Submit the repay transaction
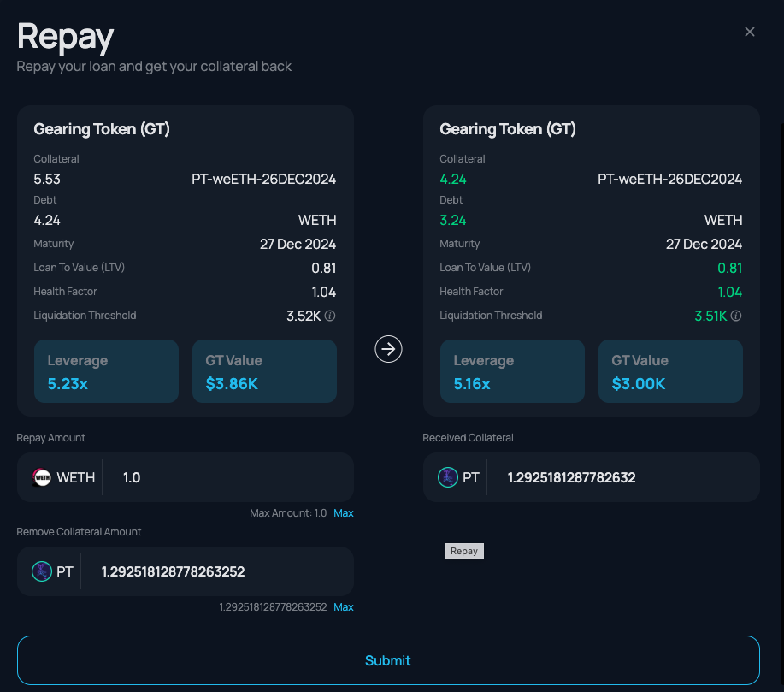Viewport: 784px width, 692px height. (x=388, y=660)
